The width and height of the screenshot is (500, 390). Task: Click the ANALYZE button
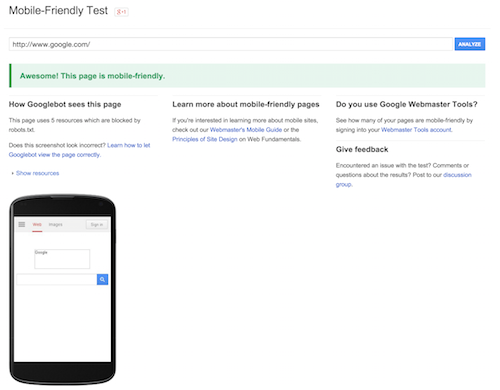click(470, 44)
